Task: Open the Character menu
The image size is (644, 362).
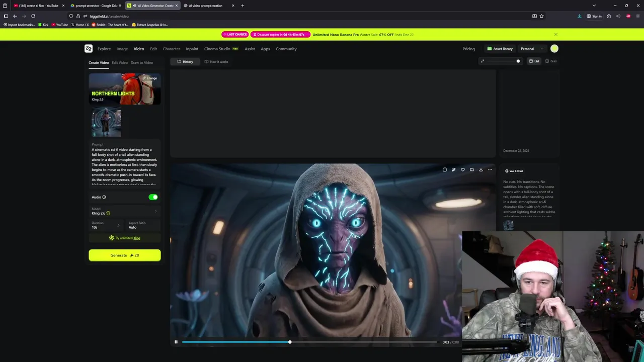Action: pos(171,49)
